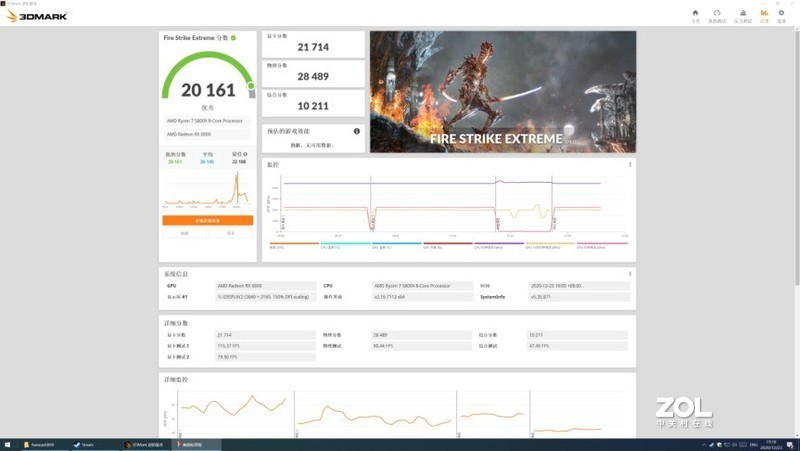This screenshot has width=800, height=451.
Task: Toggle the orange frame rate legend entry
Action: (x=294, y=245)
